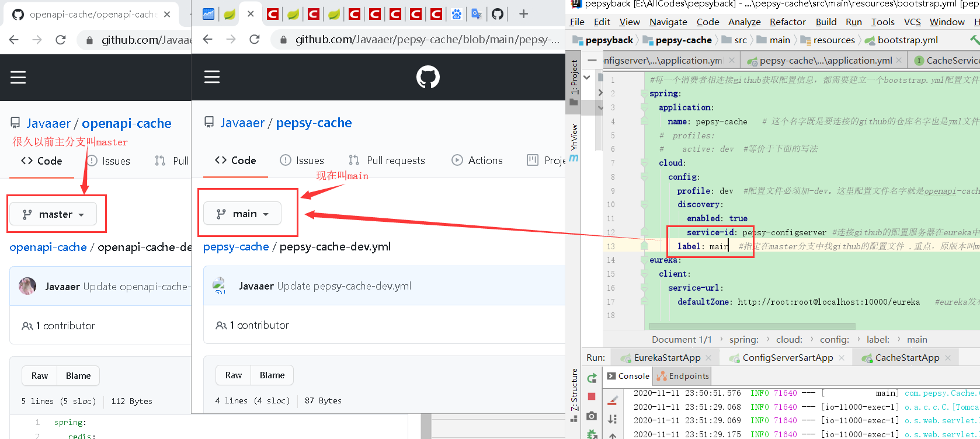Click pepsy-cache path link above file name

tap(236, 247)
